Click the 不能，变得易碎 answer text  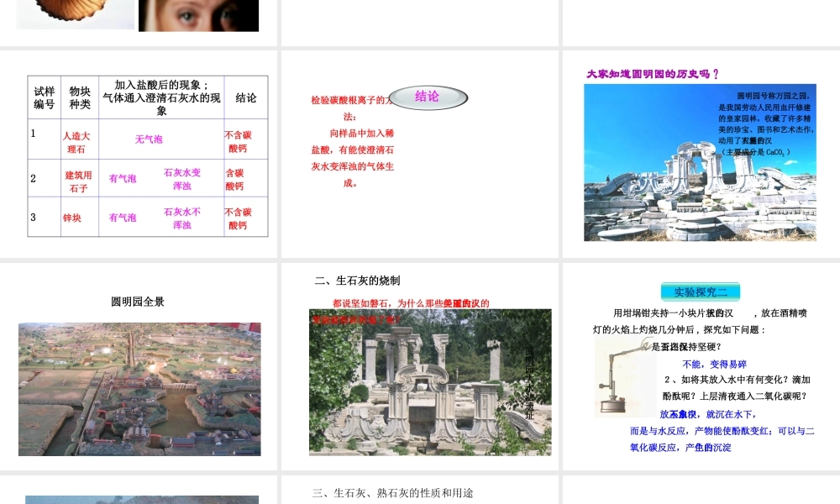[714, 365]
